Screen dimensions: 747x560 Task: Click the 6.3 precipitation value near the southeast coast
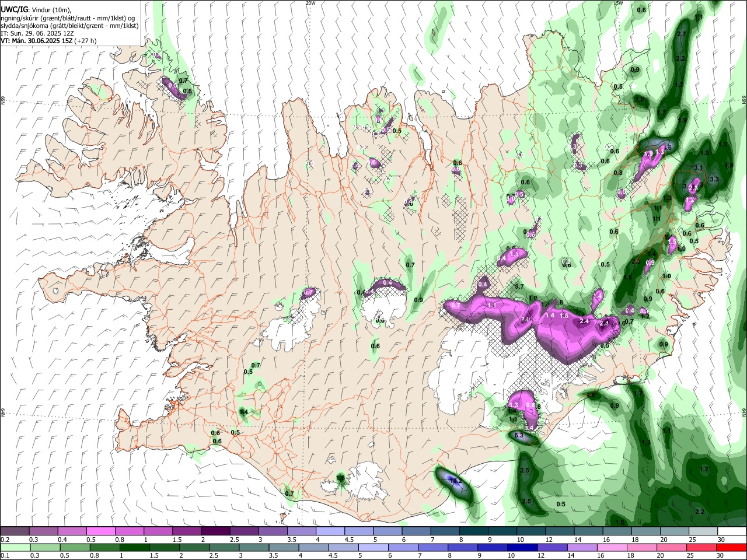click(x=519, y=436)
